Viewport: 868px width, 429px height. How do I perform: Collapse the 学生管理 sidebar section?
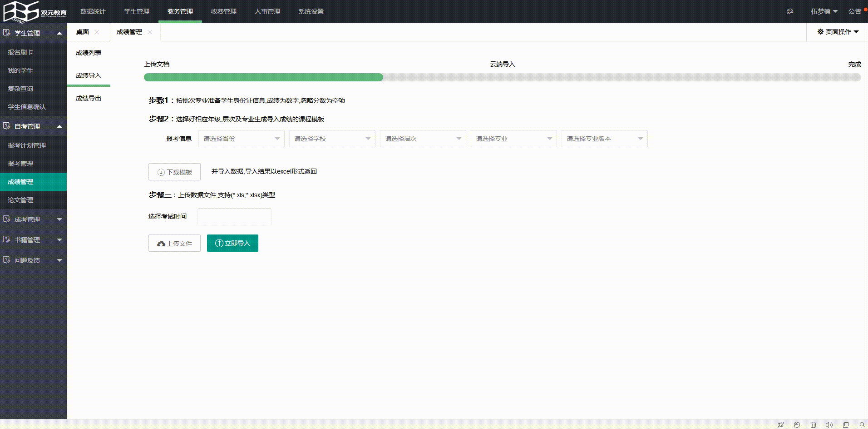pyautogui.click(x=33, y=33)
